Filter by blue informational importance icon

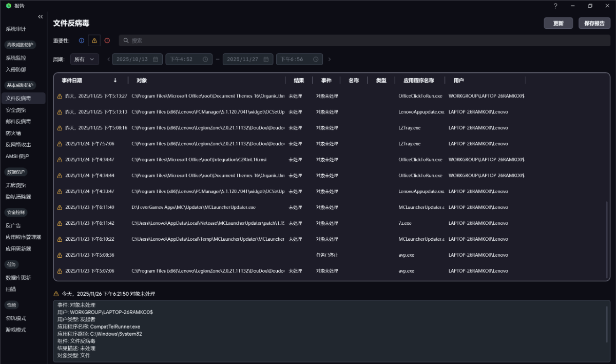point(82,41)
